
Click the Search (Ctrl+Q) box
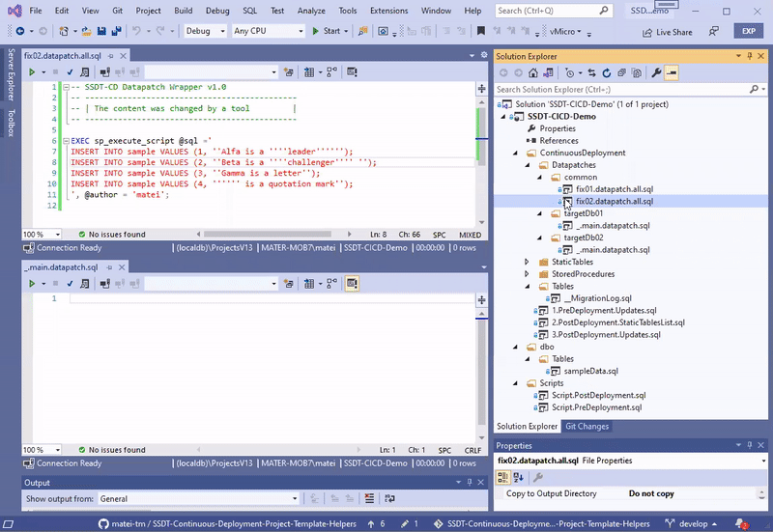[554, 11]
